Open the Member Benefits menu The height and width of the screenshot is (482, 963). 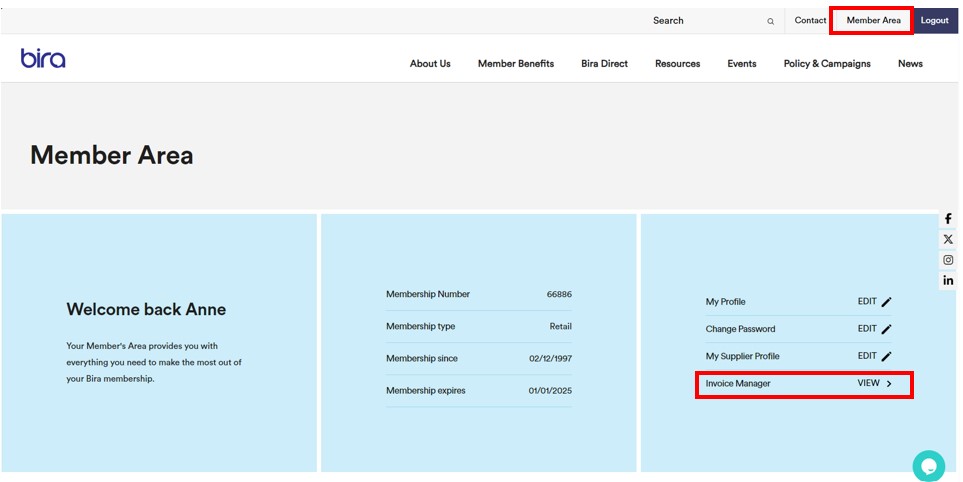515,64
